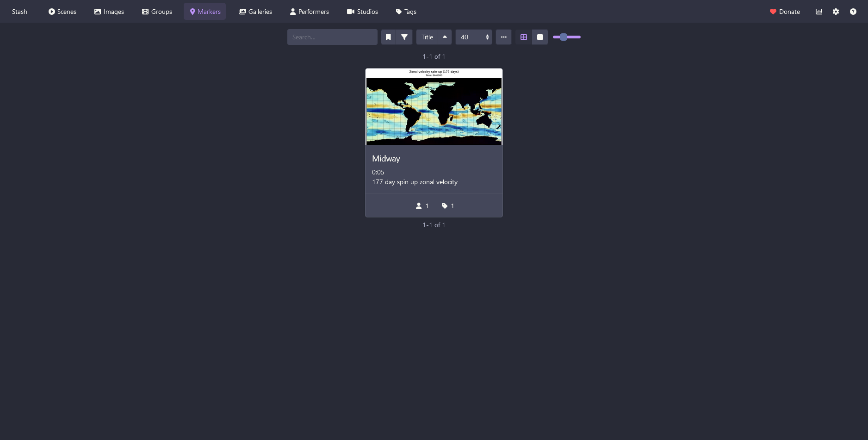Click the Donate link
Viewport: 868px width, 440px height.
785,12
